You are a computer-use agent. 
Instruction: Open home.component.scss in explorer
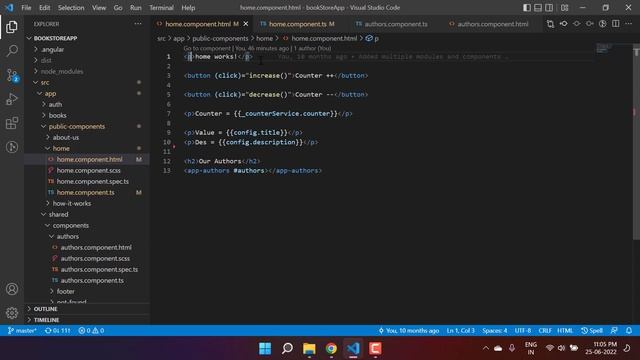tap(88, 170)
